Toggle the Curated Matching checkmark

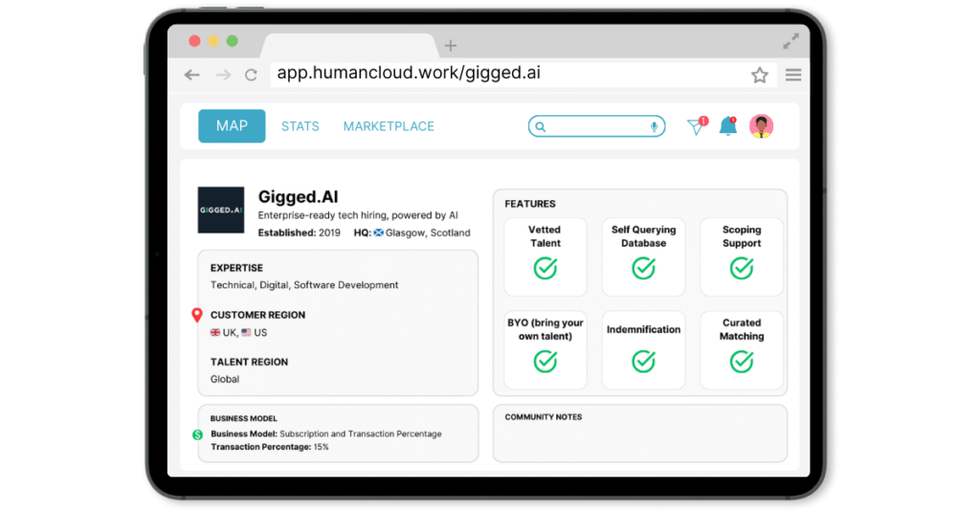point(742,361)
